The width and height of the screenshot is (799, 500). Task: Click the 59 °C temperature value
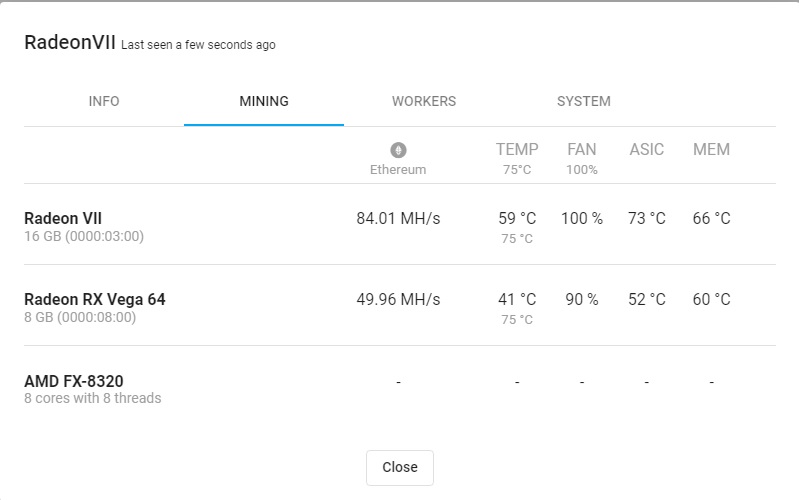[x=517, y=219]
